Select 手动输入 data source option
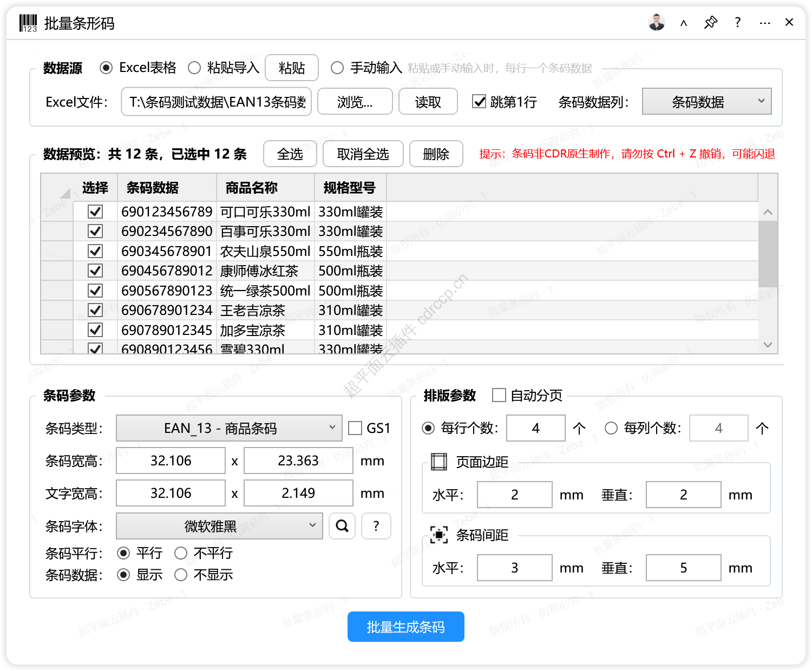 [x=366, y=68]
